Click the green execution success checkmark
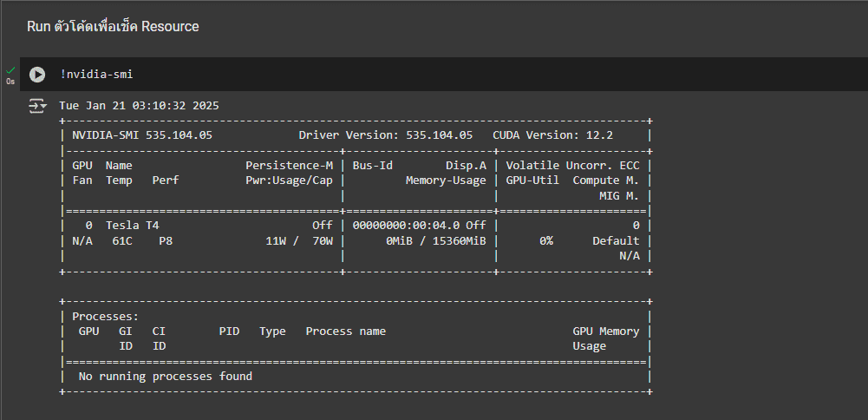Image resolution: width=868 pixels, height=420 pixels. [x=10, y=69]
